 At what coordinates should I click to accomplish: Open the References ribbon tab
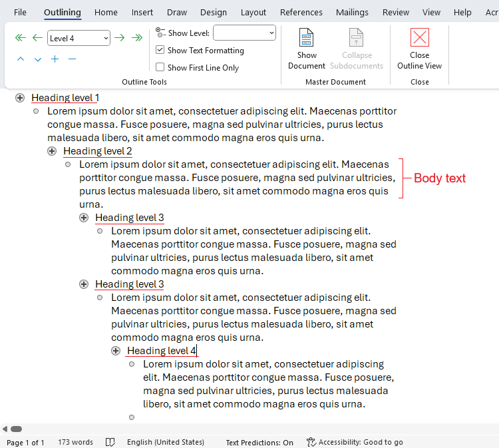click(x=301, y=12)
